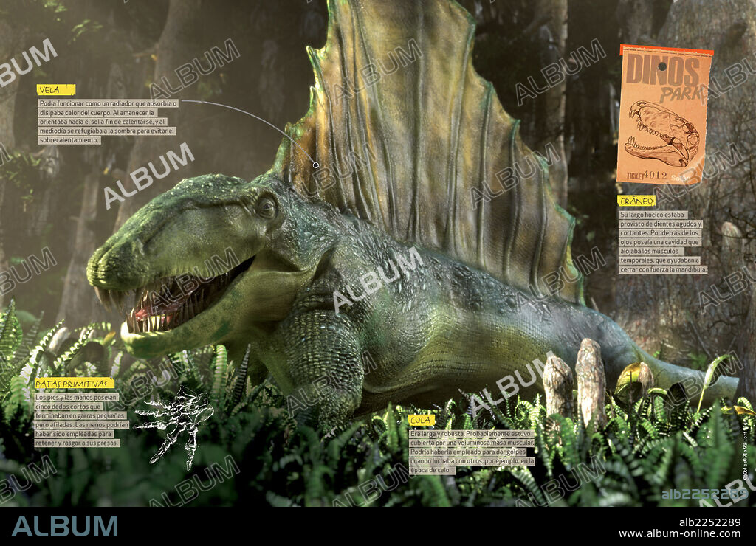Click the DINOS PARK ticket graphic
Screen dimensions: 756x546
663,114
